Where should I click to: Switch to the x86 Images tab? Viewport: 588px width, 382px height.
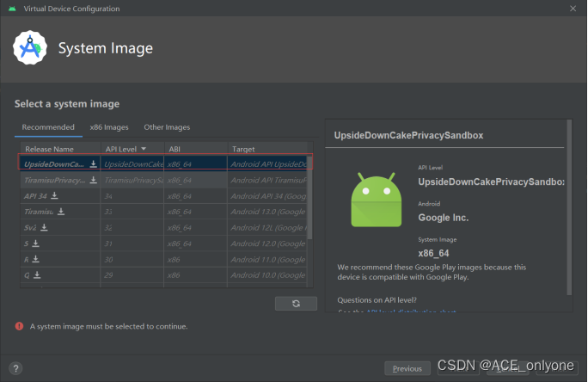click(109, 127)
